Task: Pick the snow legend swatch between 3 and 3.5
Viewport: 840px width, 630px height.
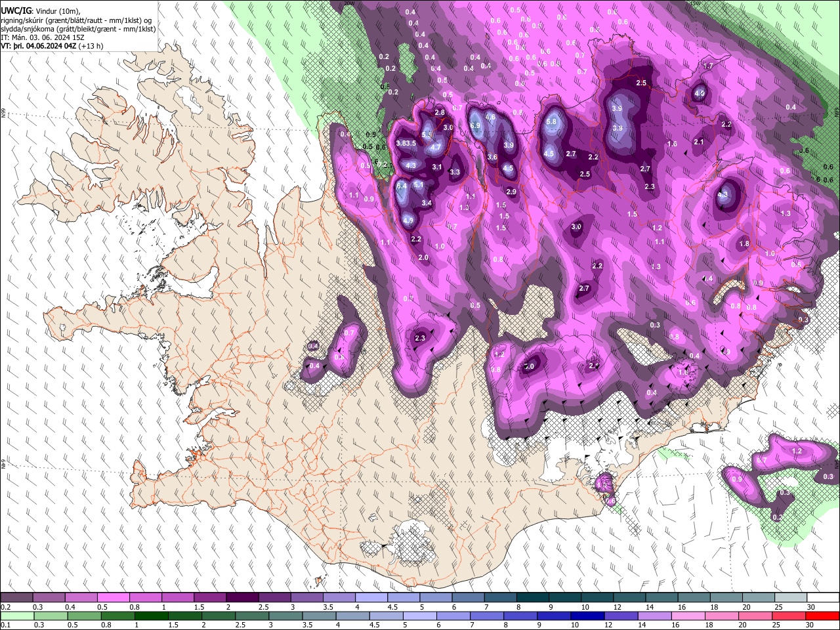Action: [x=306, y=598]
